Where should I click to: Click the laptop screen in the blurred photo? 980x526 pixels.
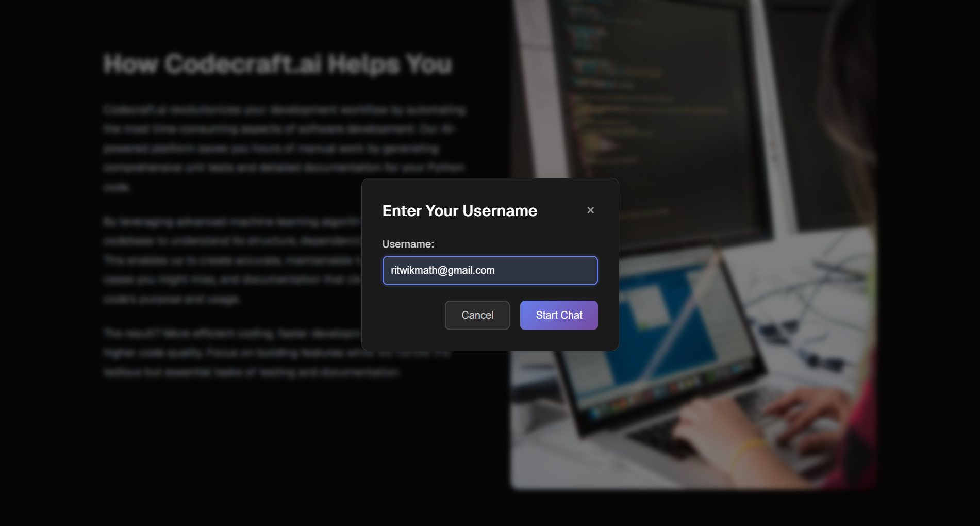point(670,330)
